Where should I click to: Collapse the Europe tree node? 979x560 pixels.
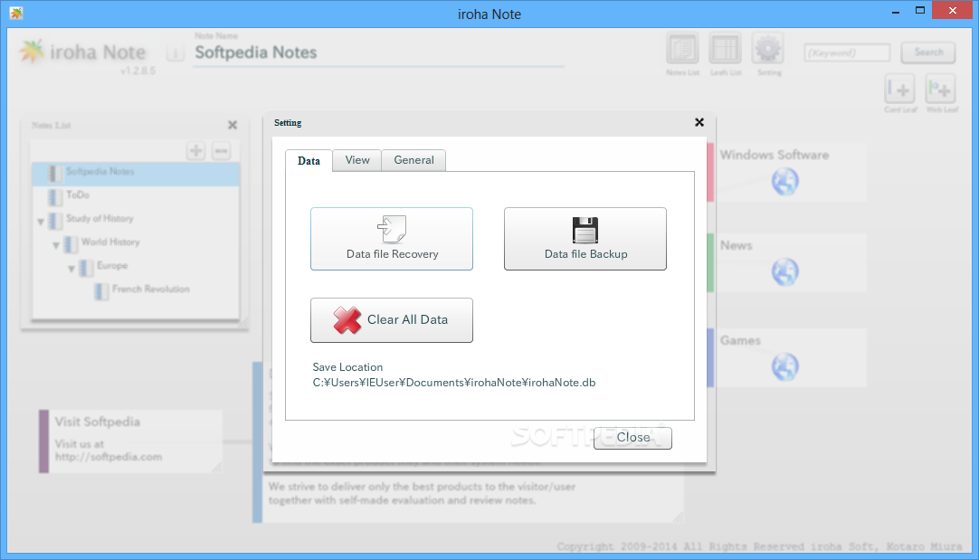(71, 269)
